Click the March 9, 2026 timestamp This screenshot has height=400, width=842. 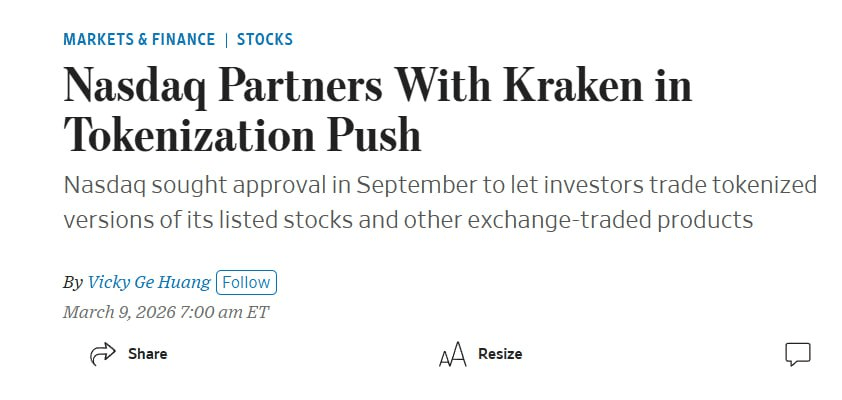tap(166, 312)
